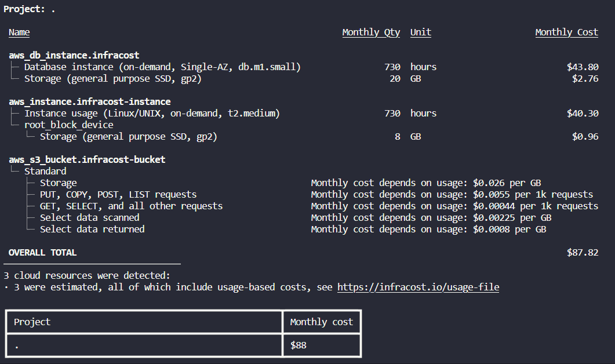Click the '$0.026 per GB' usage price
Viewport: 615px width, 364px height.
click(507, 183)
